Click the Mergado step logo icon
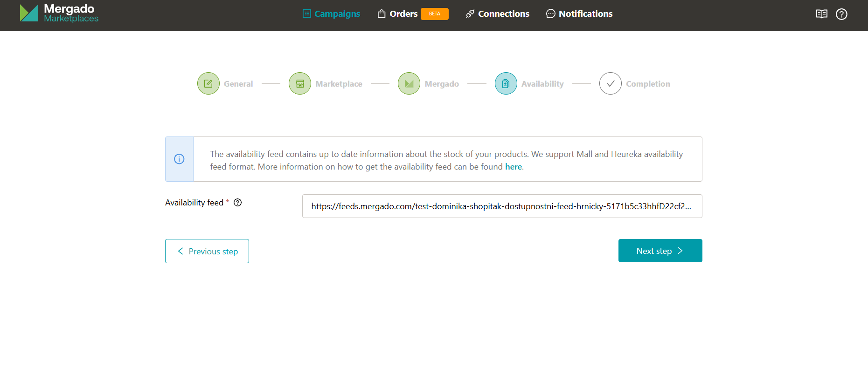Image resolution: width=868 pixels, height=375 pixels. tap(409, 84)
